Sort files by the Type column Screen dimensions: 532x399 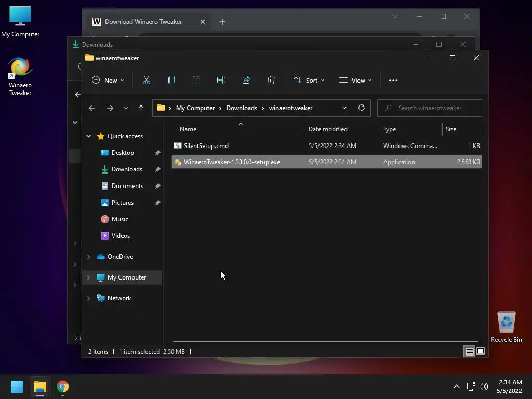point(390,129)
